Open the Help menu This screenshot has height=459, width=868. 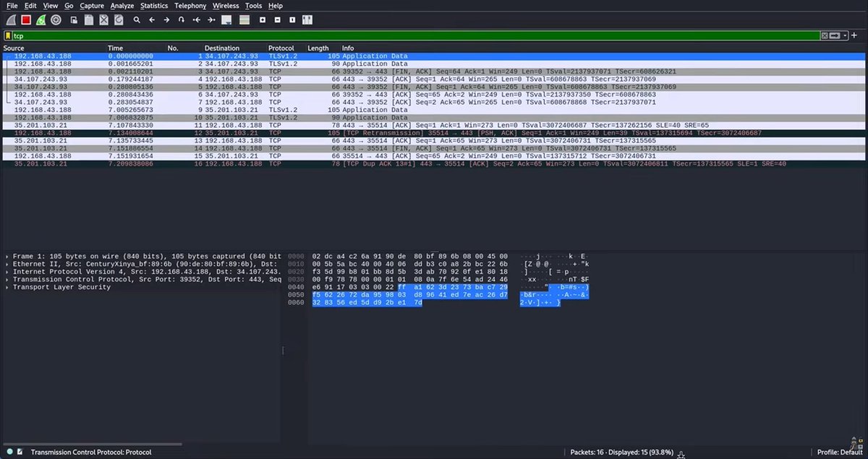276,5
